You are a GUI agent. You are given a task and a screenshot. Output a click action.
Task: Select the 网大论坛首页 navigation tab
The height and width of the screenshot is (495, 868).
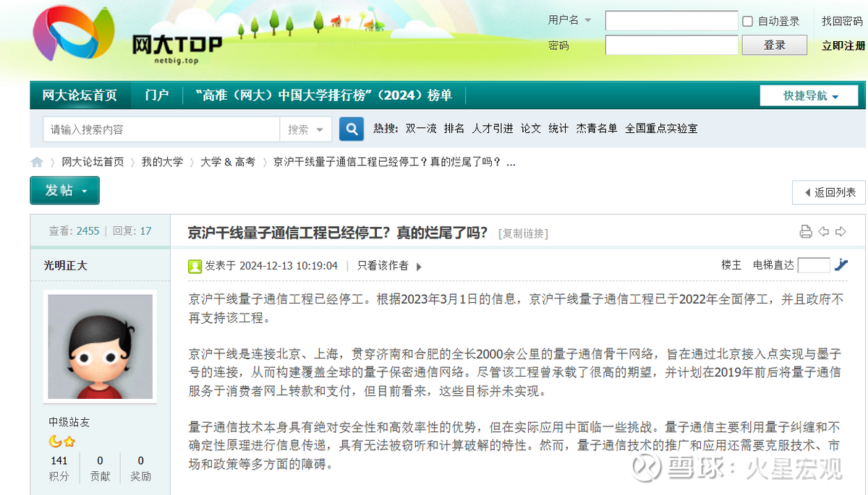[x=80, y=95]
